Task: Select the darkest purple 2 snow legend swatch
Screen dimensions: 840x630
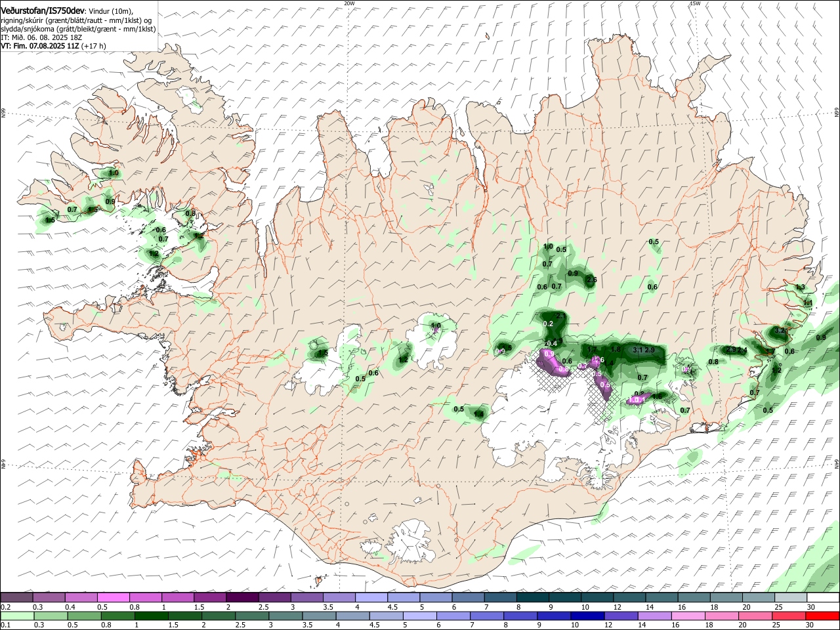Action: tap(242, 597)
